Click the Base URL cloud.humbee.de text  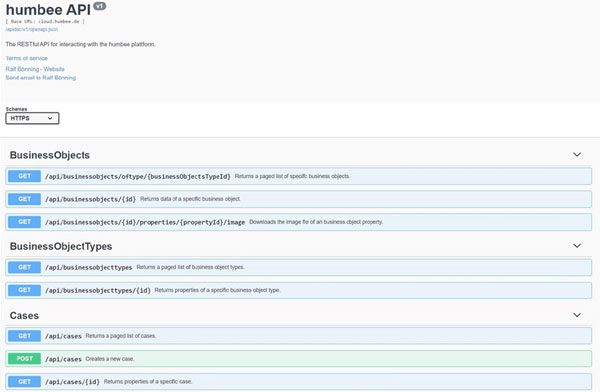[45, 21]
